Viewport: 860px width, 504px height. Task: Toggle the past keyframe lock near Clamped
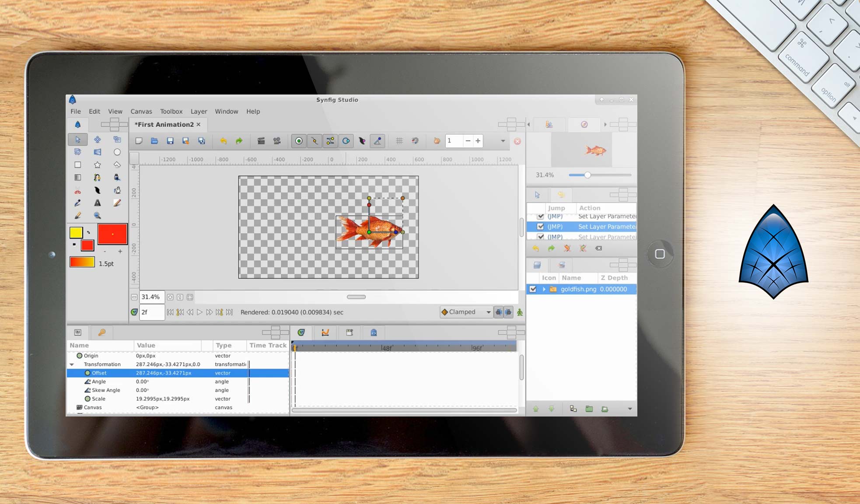[x=499, y=312]
